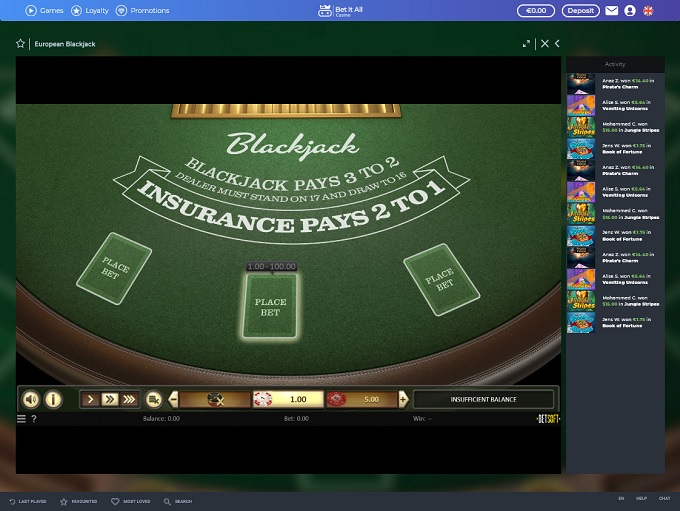Screen dimensions: 680x511
Task: Select the slowest single-arrow game speed
Action: [x=90, y=399]
